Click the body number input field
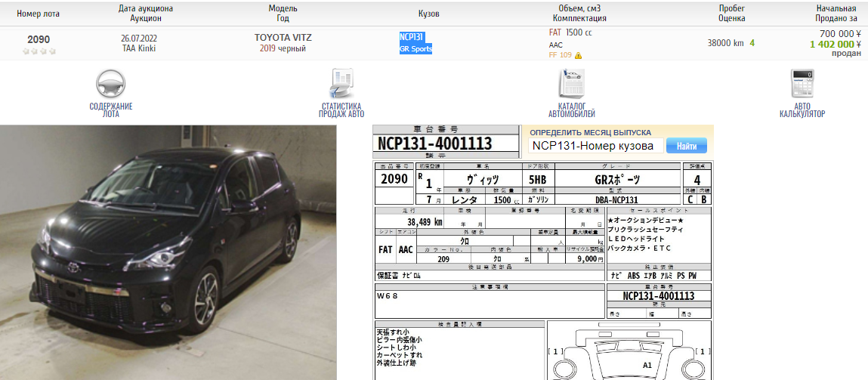868x380 pixels. 596,146
